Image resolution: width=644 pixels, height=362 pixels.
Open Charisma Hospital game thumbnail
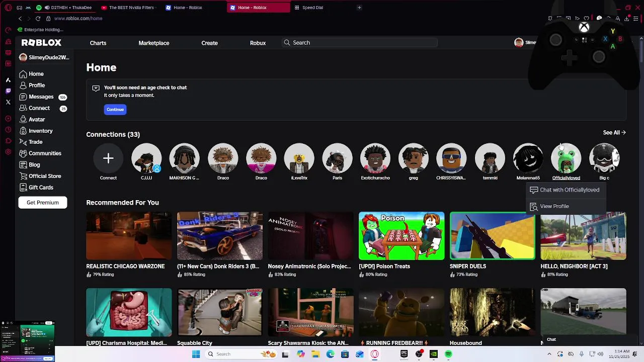[129, 312]
